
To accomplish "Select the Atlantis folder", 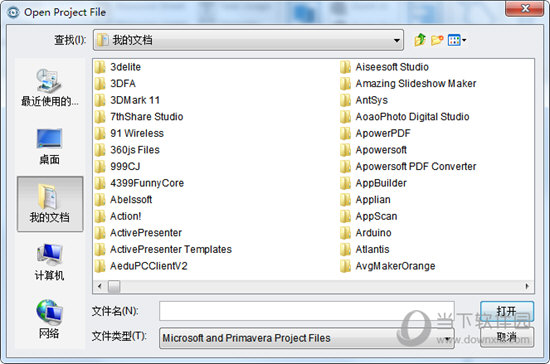I will [x=365, y=249].
